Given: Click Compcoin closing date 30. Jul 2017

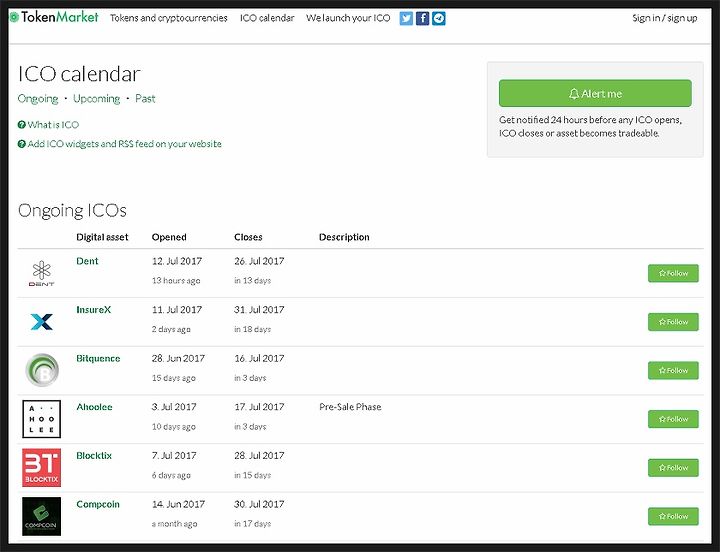Looking at the screenshot, I should tap(259, 504).
